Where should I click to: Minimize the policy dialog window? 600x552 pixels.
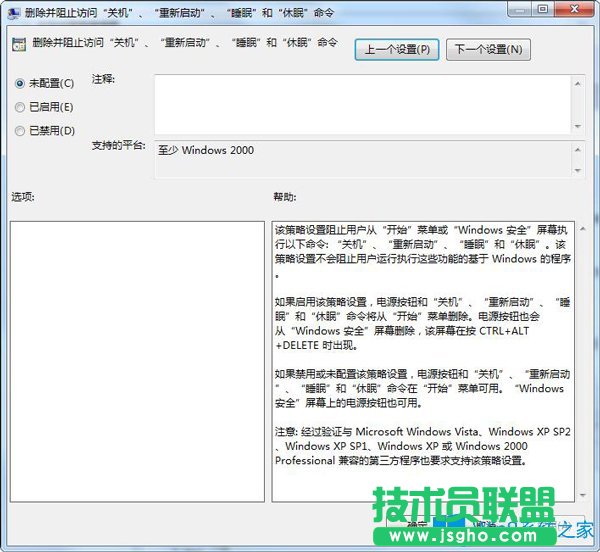[x=520, y=10]
